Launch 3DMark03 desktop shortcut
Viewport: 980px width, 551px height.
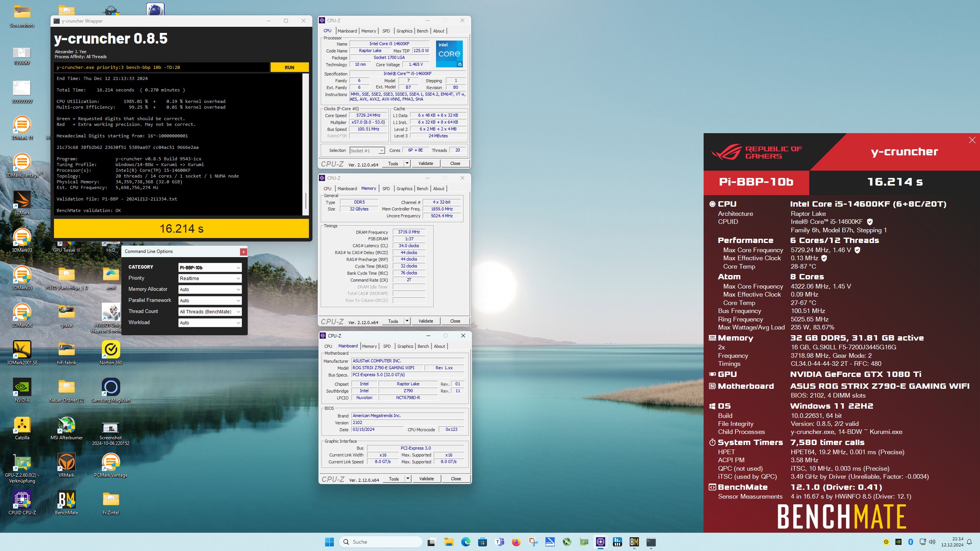coord(22,240)
